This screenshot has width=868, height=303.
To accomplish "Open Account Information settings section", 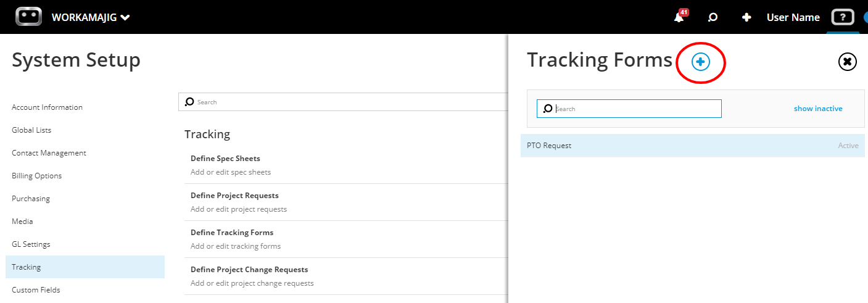I will (x=47, y=107).
